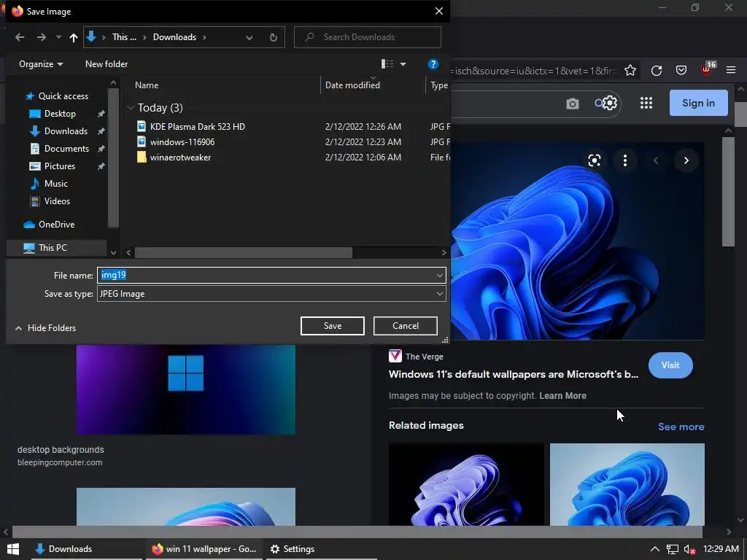This screenshot has width=747, height=560.
Task: Open dialog help question mark
Action: pyautogui.click(x=433, y=64)
